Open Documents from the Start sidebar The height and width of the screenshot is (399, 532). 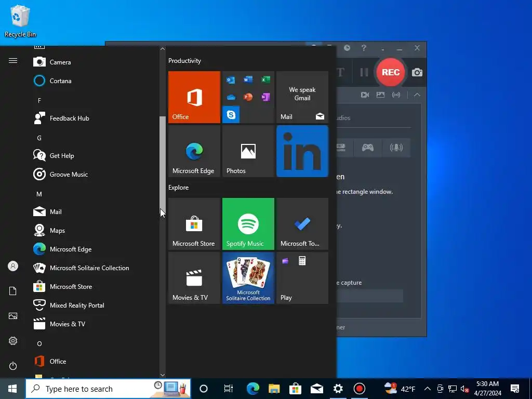coord(13,291)
